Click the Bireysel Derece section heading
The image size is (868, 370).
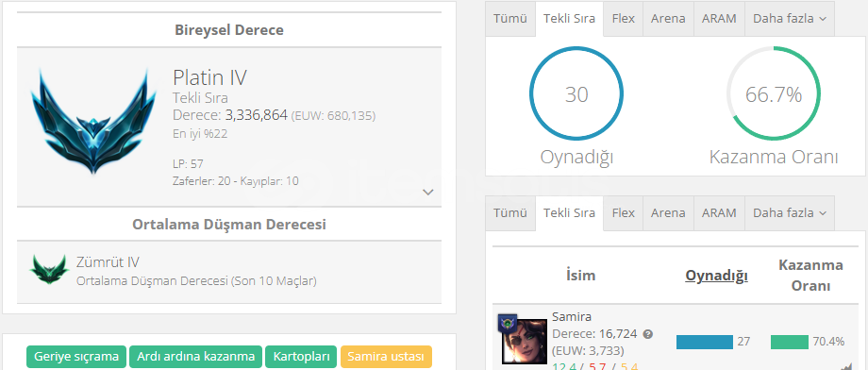[x=229, y=30]
